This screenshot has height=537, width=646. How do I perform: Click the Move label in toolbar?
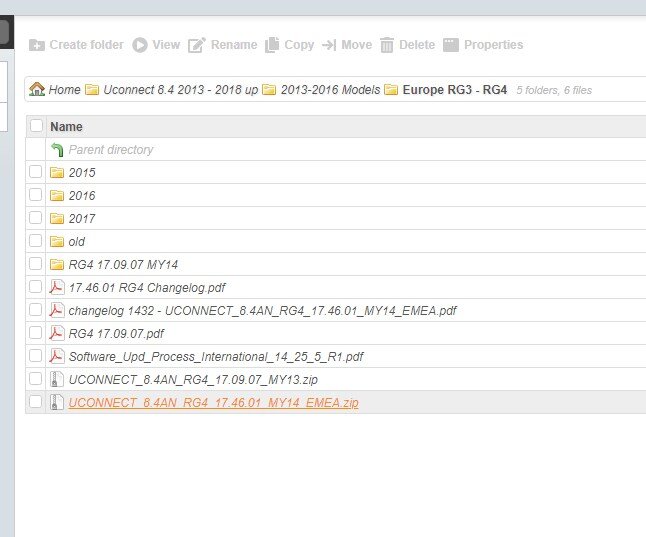356,45
